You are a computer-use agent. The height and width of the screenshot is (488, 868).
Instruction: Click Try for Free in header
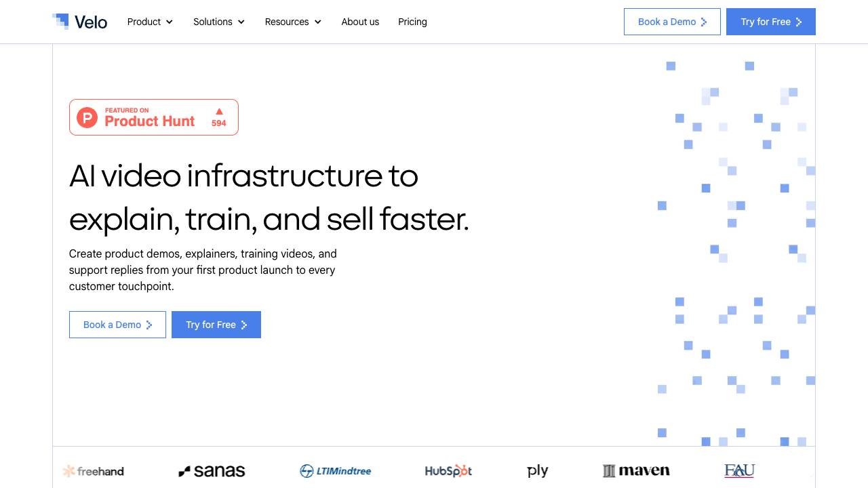point(771,22)
